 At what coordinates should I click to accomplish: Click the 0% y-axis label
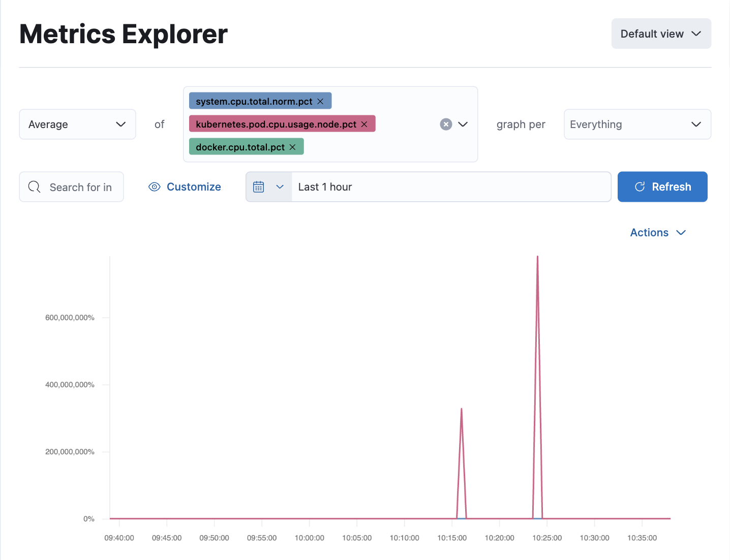89,519
